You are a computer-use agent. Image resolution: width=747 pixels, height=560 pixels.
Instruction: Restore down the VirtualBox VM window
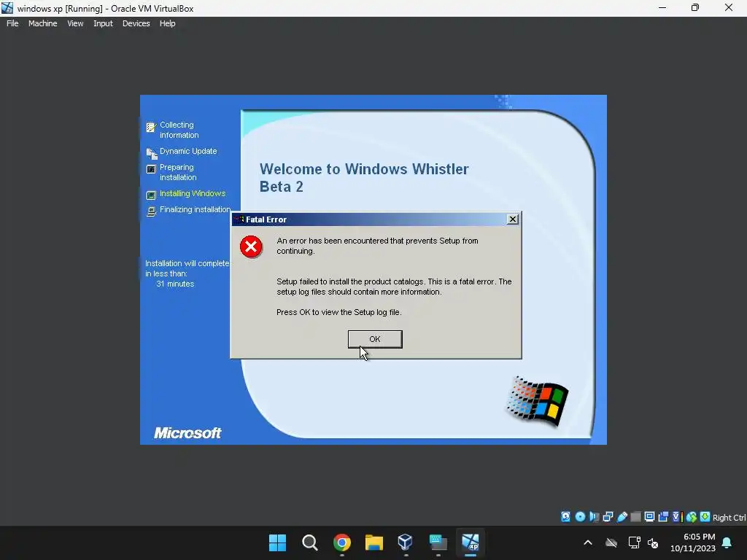pyautogui.click(x=695, y=8)
